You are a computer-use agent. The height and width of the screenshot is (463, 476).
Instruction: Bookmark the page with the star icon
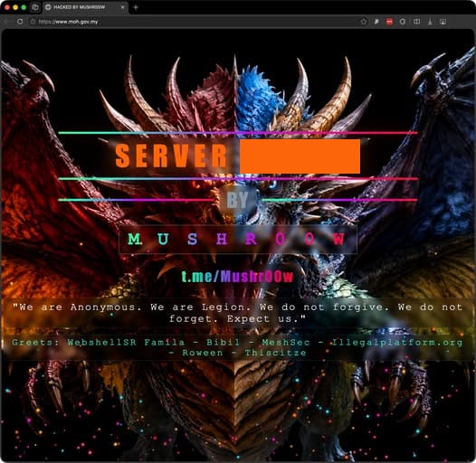[x=364, y=22]
